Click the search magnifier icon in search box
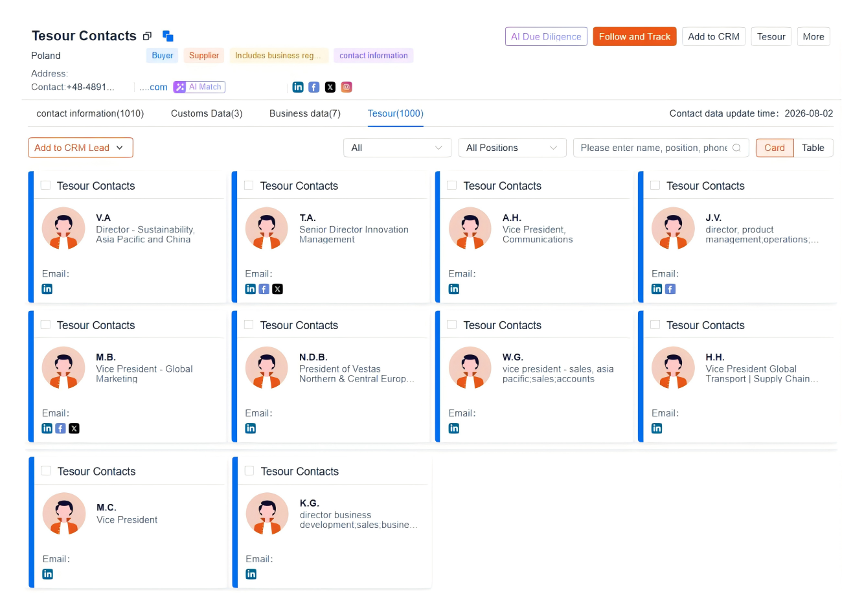Image resolution: width=864 pixels, height=616 pixels. 736,148
